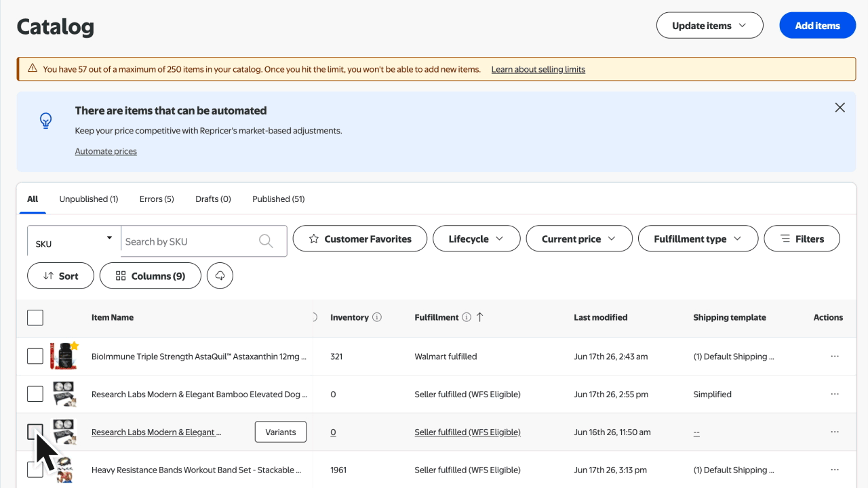Sort by Fulfillment column arrow
This screenshot has height=488, width=868.
click(x=480, y=317)
